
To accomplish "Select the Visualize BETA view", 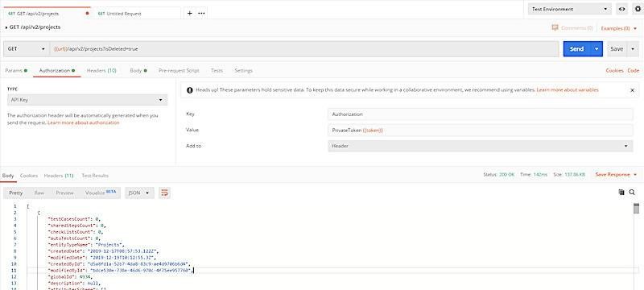I will pyautogui.click(x=101, y=193).
